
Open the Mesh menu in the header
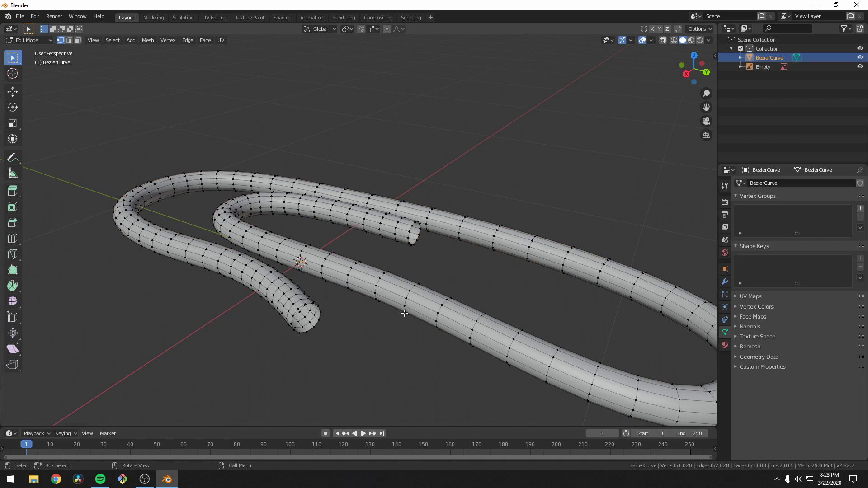pos(148,40)
